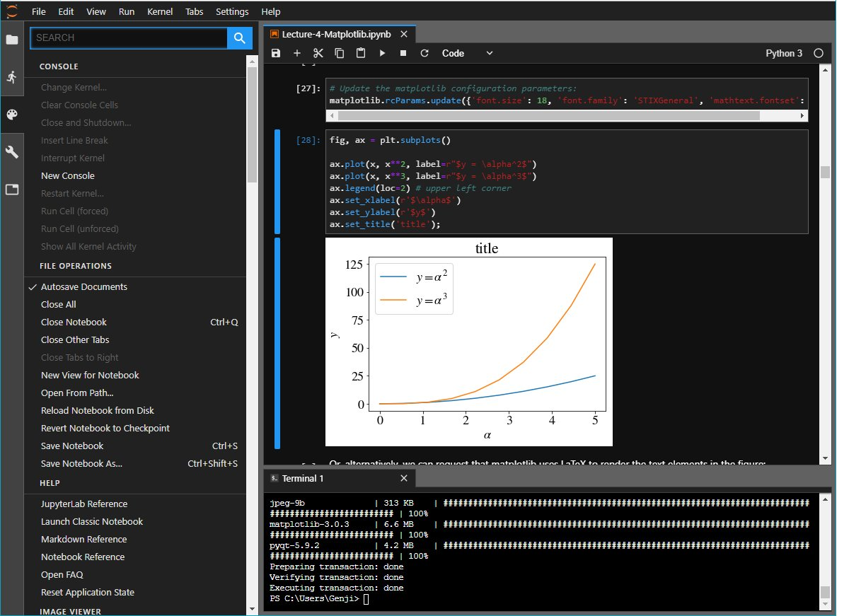Switch to the Terminal 1 tab
Image resolution: width=849 pixels, height=616 pixels.
[303, 479]
